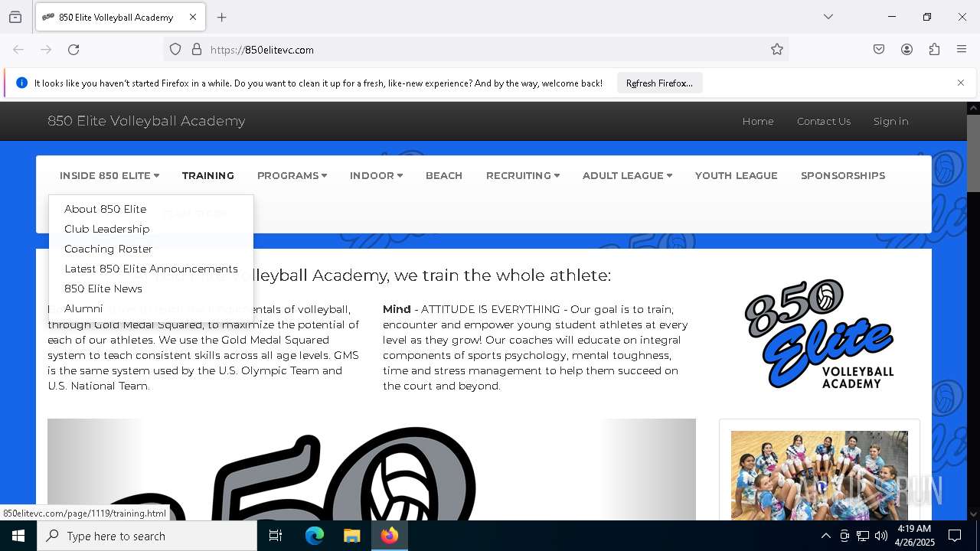This screenshot has width=980, height=551.
Task: Open the Contact Us link
Action: point(824,121)
